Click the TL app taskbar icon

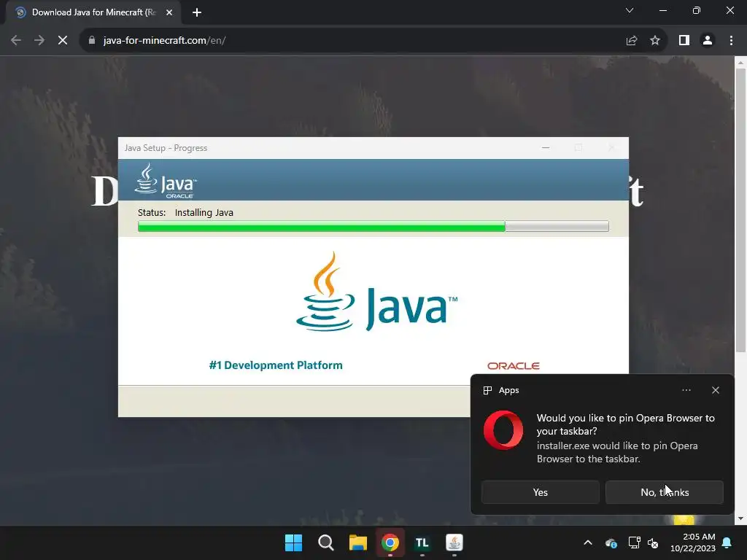point(422,542)
